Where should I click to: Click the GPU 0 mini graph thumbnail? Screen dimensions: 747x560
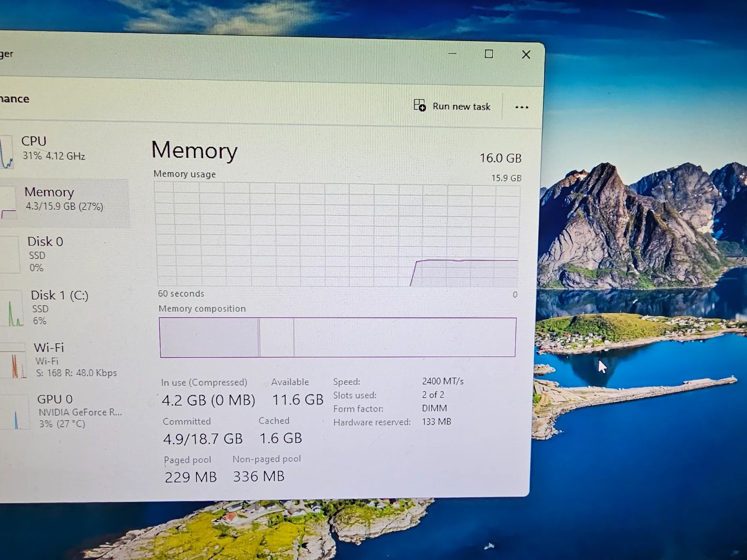[x=15, y=412]
